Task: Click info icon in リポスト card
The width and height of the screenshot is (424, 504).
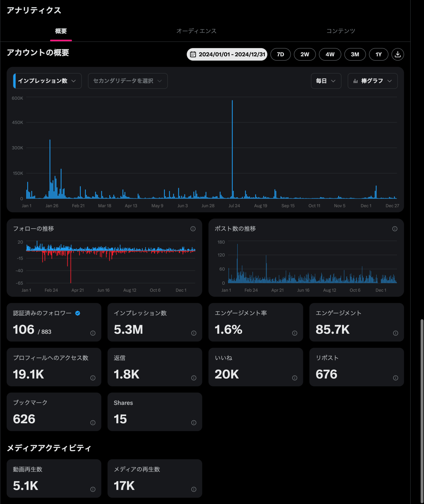Action: 396,378
